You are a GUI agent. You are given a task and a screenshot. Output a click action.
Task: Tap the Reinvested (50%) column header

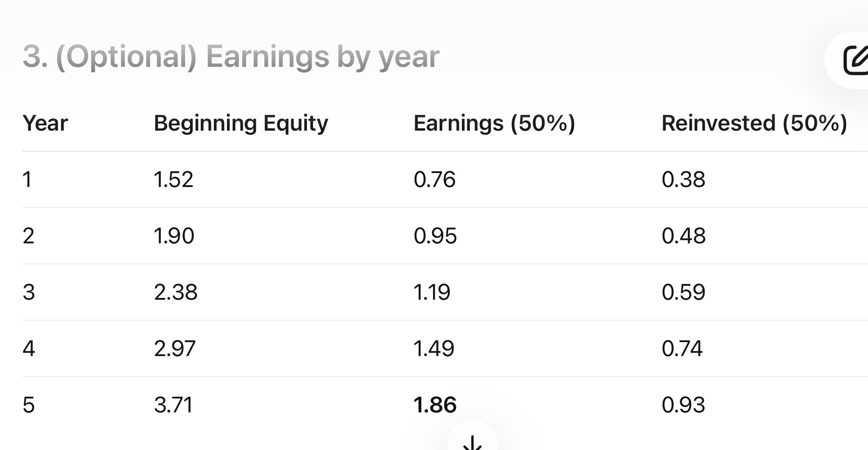click(754, 123)
